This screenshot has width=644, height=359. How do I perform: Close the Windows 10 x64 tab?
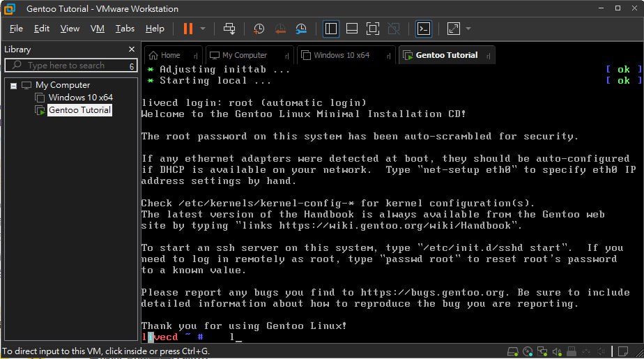coord(388,56)
